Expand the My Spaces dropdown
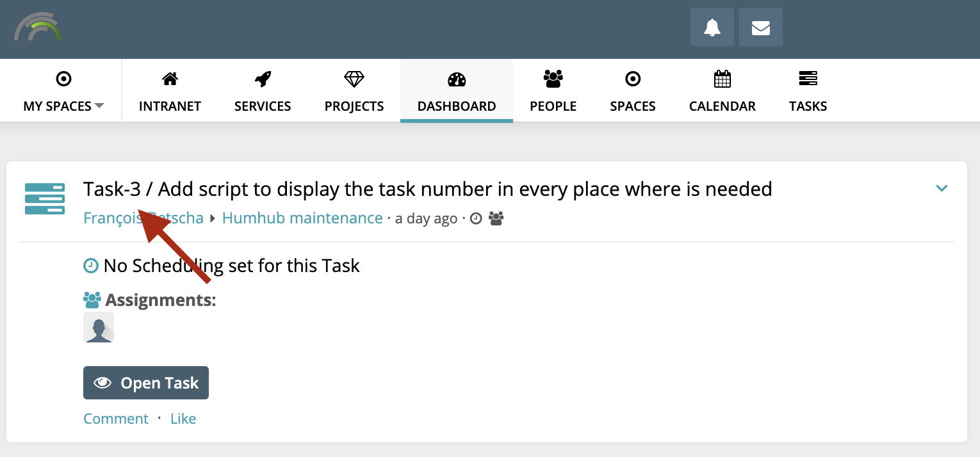Screen dimensions: 980x457 click(x=63, y=91)
